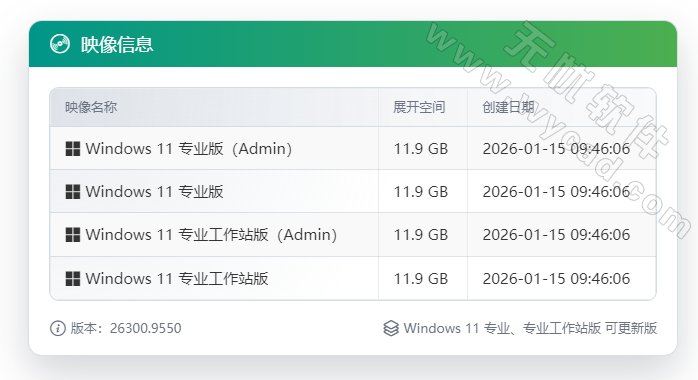Select last row Windows 11 专业工作站版 name
The image size is (698, 380).
(177, 279)
